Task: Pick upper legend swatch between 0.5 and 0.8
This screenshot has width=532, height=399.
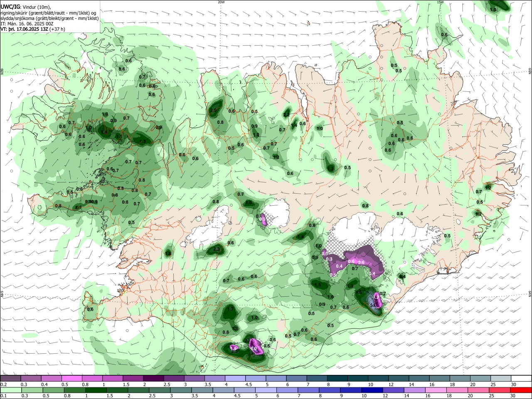Action: 71,378
